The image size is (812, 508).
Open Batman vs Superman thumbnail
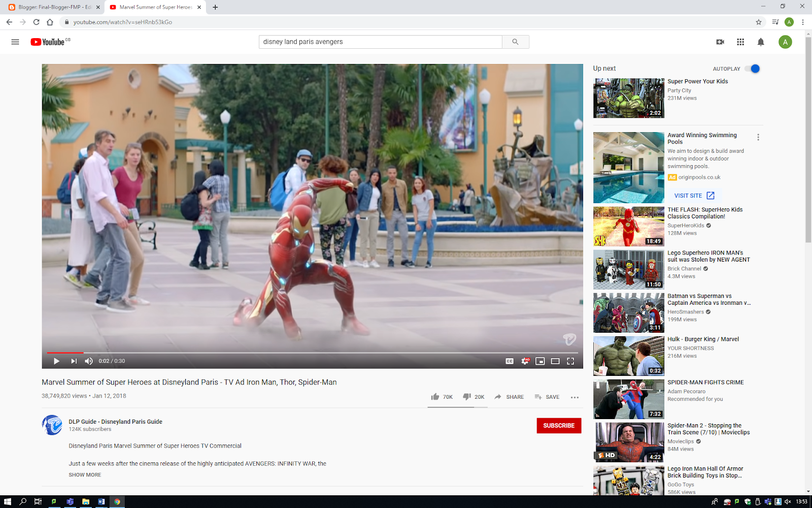[x=628, y=312]
